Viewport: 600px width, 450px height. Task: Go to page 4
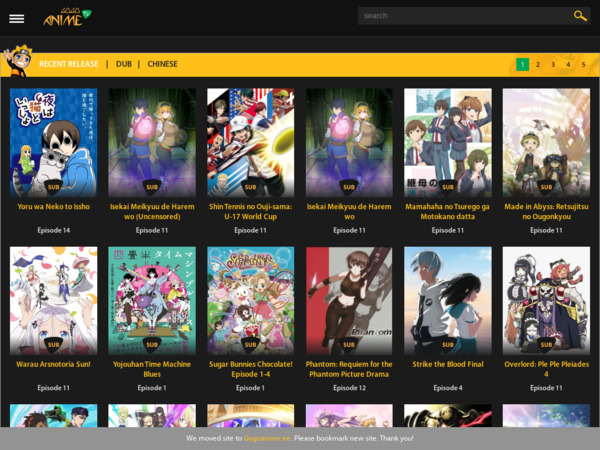pyautogui.click(x=568, y=64)
